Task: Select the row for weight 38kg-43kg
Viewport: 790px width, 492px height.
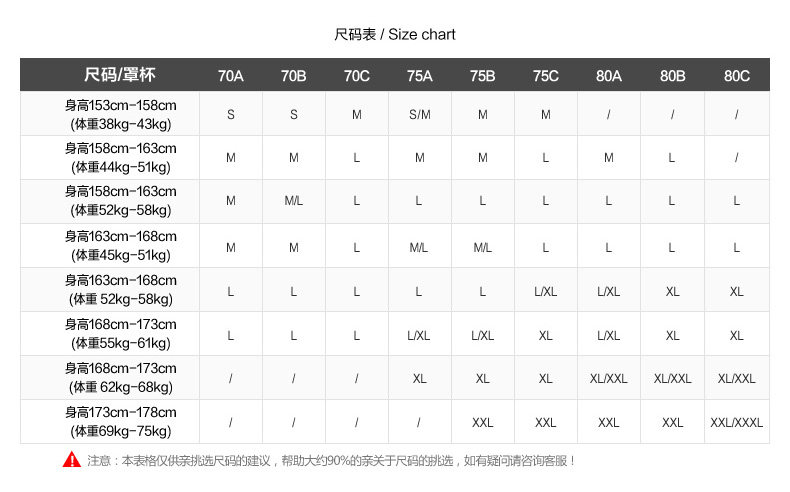Action: (120, 114)
